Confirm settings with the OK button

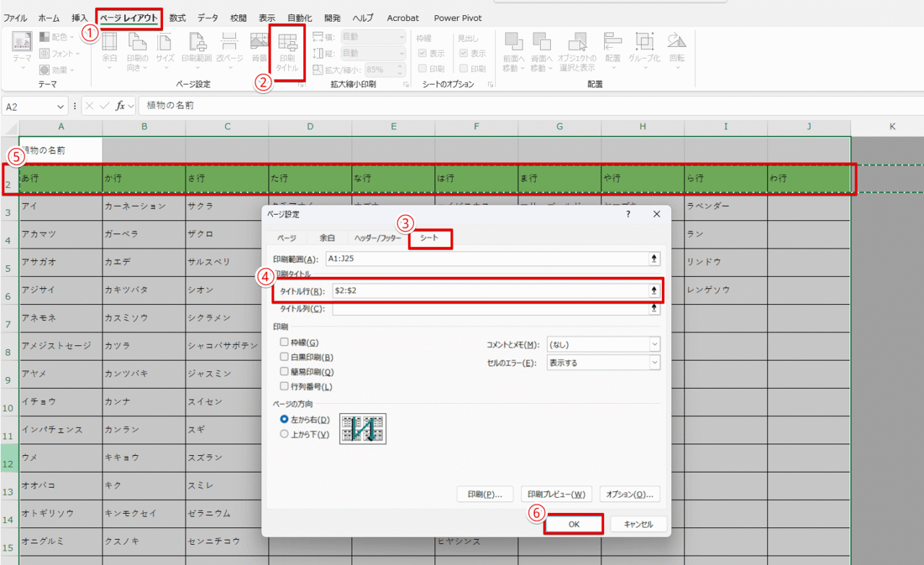(573, 523)
